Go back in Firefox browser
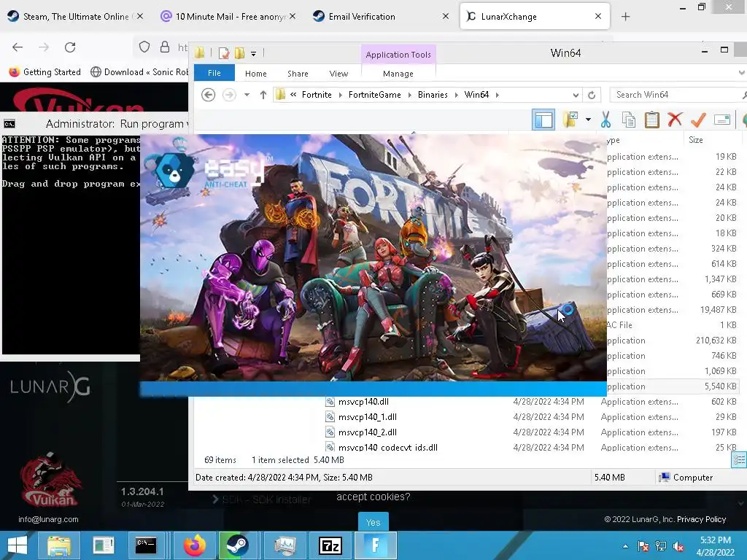Image resolution: width=747 pixels, height=560 pixels. pos(18,47)
